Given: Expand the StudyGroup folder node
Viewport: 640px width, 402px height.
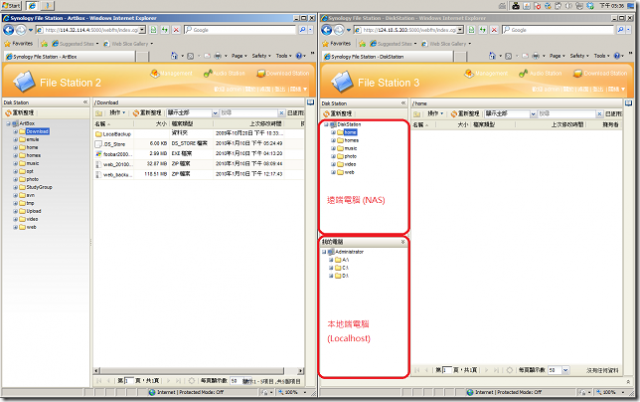Looking at the screenshot, I should 16,187.
